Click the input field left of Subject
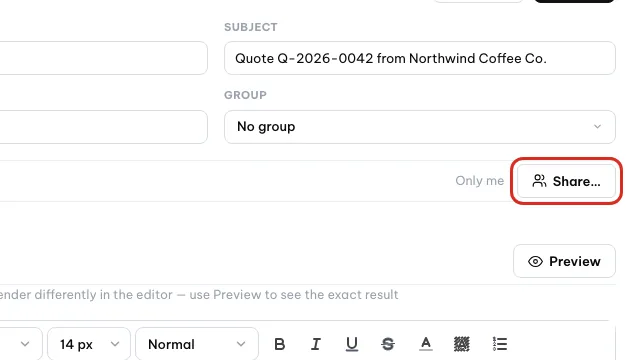 pyautogui.click(x=104, y=58)
